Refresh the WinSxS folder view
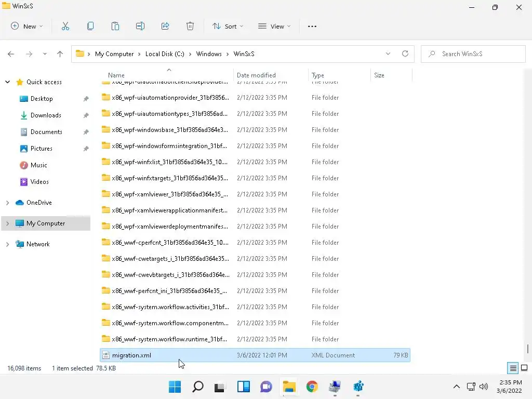The height and width of the screenshot is (399, 532). tap(405, 54)
